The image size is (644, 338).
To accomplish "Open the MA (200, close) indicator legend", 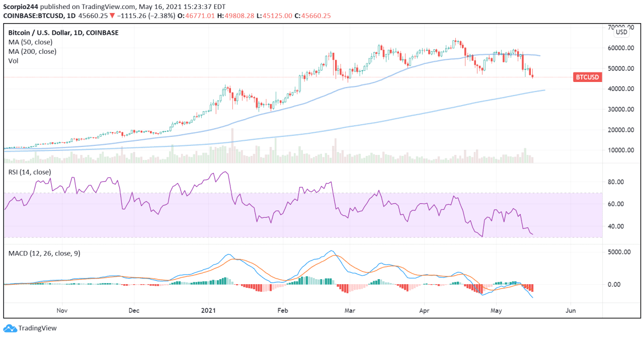I will point(32,51).
